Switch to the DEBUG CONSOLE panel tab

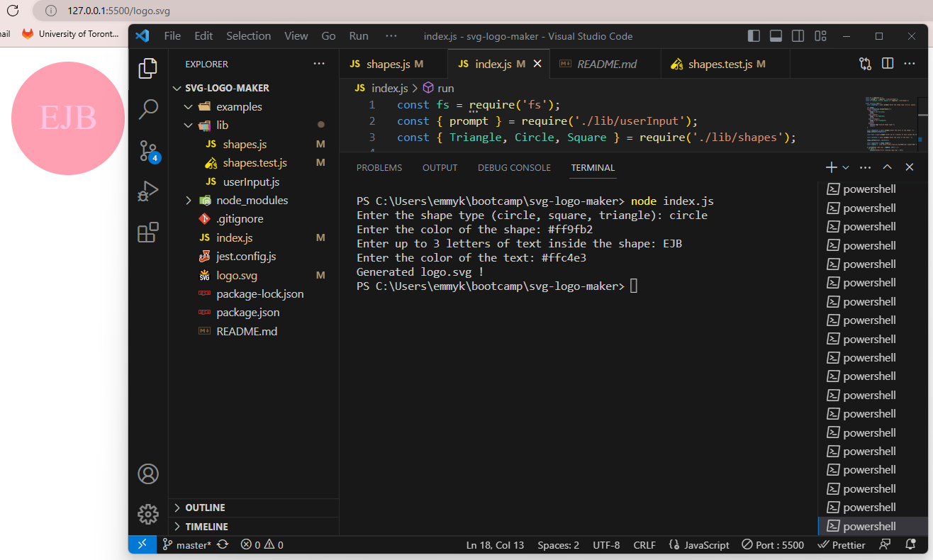[514, 168]
